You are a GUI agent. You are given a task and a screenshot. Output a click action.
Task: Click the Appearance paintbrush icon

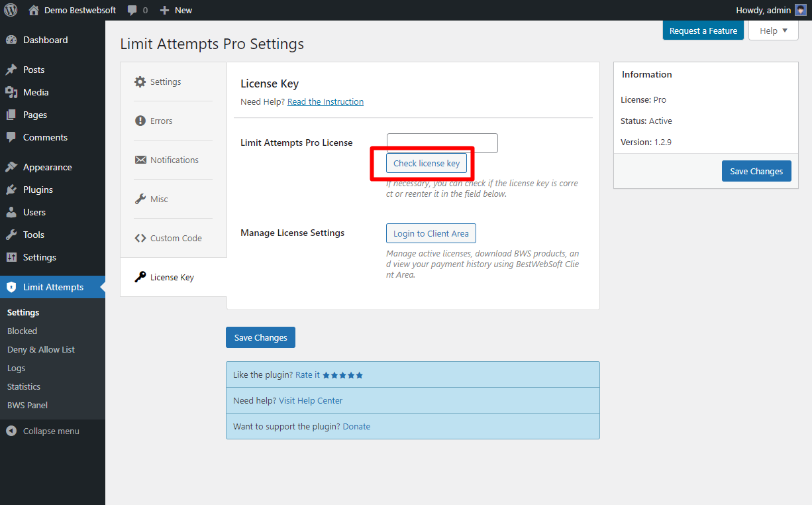point(11,167)
